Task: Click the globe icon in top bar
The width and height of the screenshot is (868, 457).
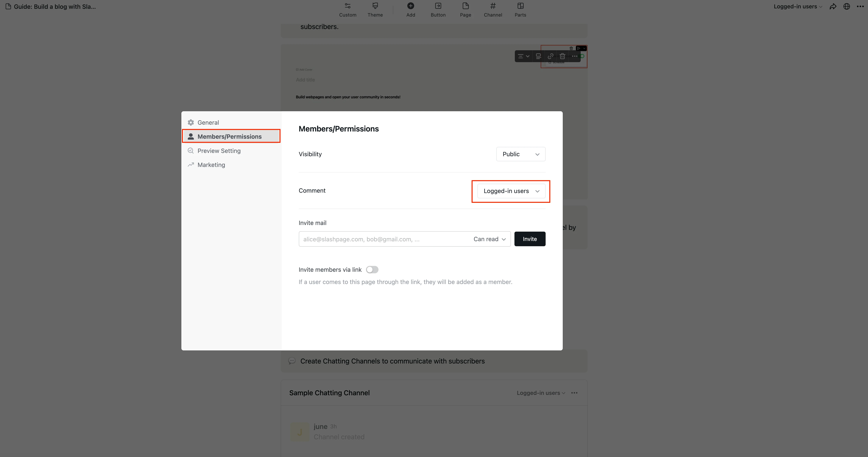Action: pos(846,6)
